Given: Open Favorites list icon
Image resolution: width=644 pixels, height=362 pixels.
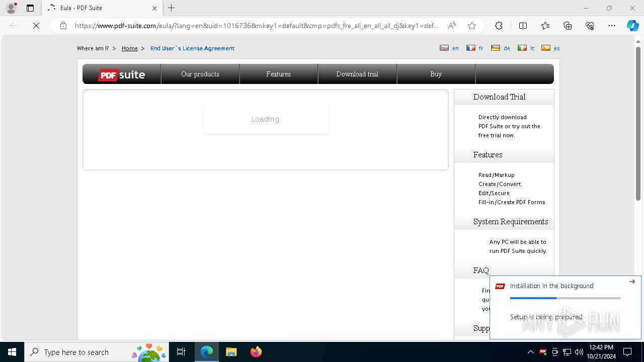Looking at the screenshot, I should coord(545,26).
